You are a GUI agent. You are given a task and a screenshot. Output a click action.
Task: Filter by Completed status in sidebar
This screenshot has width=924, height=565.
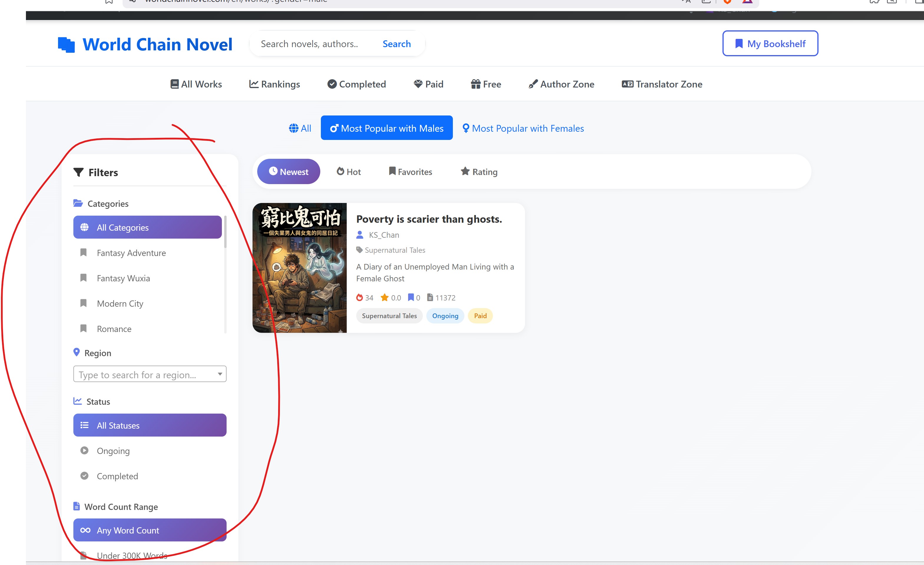pyautogui.click(x=150, y=476)
